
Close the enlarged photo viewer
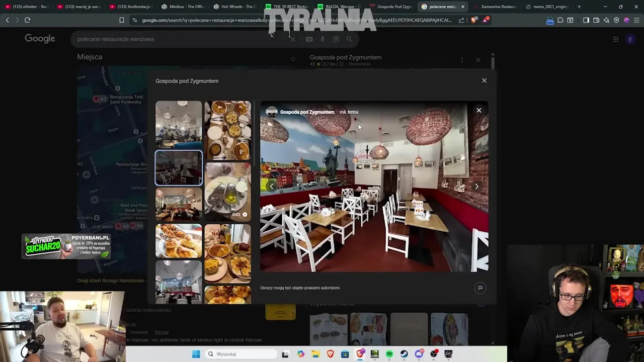coord(479,110)
